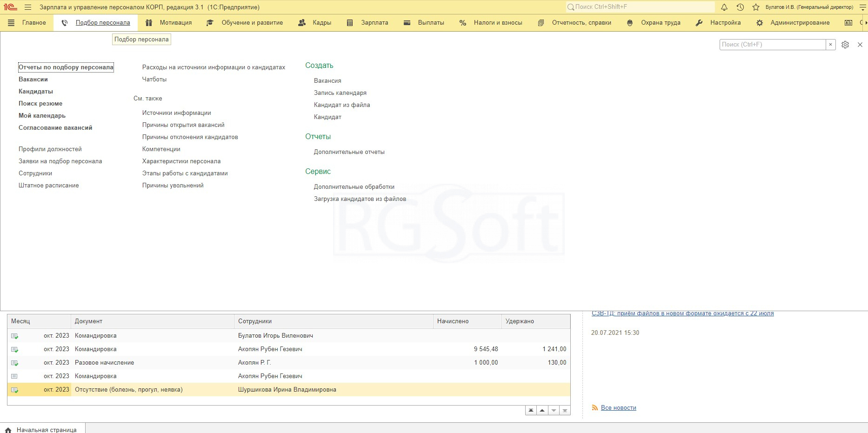Jump to the first record arrow button
The width and height of the screenshot is (868, 433).
click(531, 411)
